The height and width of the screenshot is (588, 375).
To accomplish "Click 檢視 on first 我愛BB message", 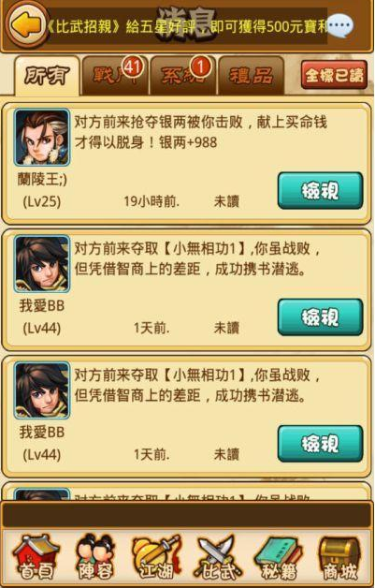I will (321, 317).
